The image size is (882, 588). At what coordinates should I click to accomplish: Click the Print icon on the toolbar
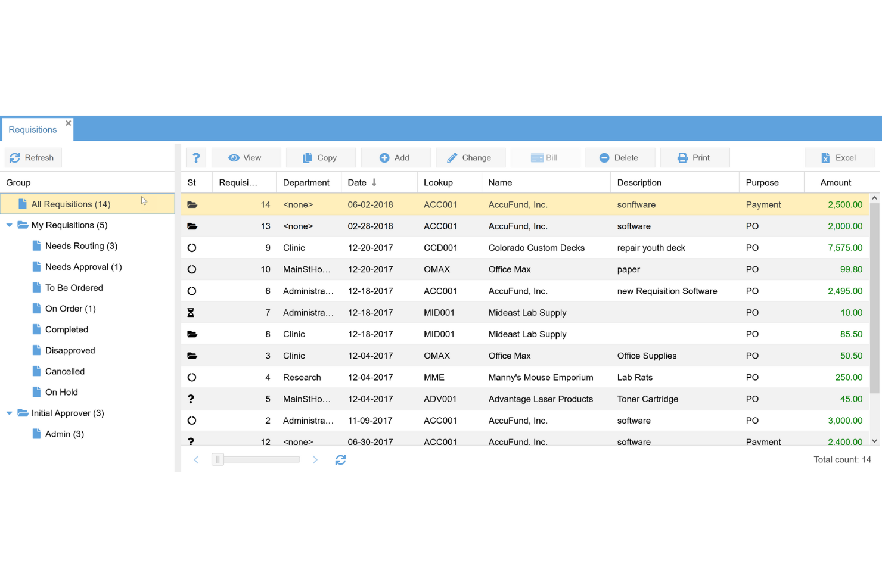[x=683, y=157]
